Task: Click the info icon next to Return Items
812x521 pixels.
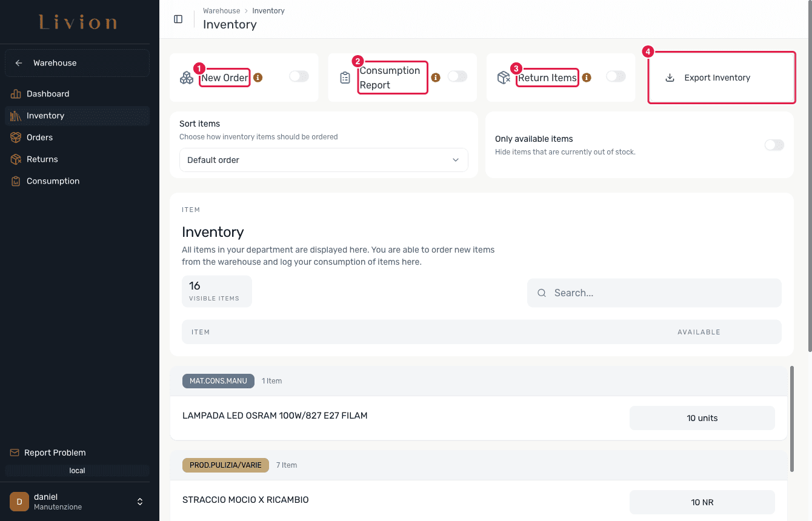Action: pyautogui.click(x=587, y=78)
